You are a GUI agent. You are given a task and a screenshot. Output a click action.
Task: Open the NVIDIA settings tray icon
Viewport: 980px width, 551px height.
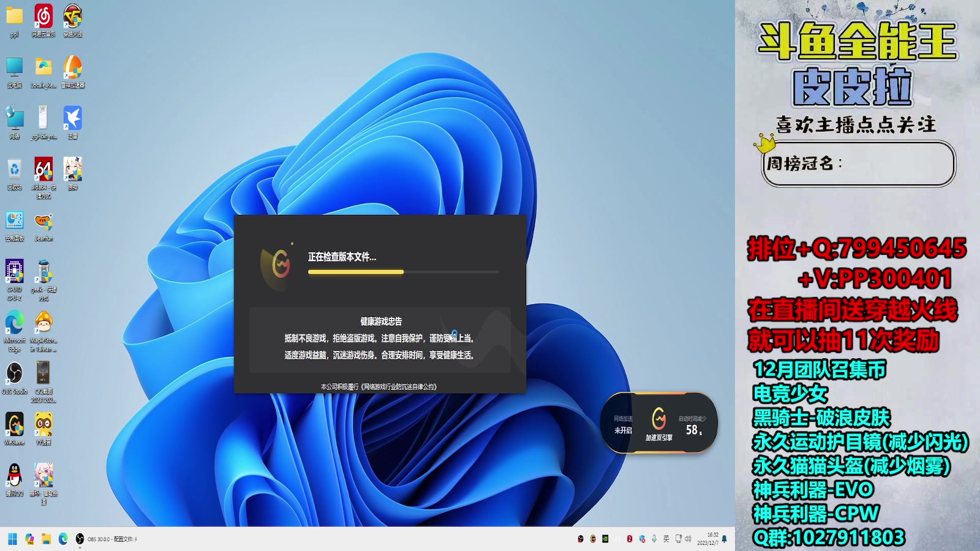click(x=605, y=539)
